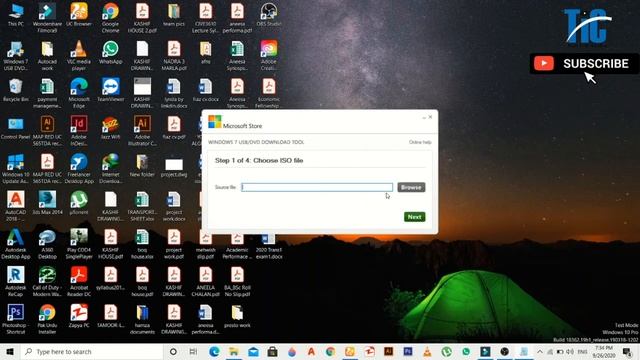This screenshot has width=640, height=360.
Task: Open TeamViewer desktop shortcut
Action: 111,91
